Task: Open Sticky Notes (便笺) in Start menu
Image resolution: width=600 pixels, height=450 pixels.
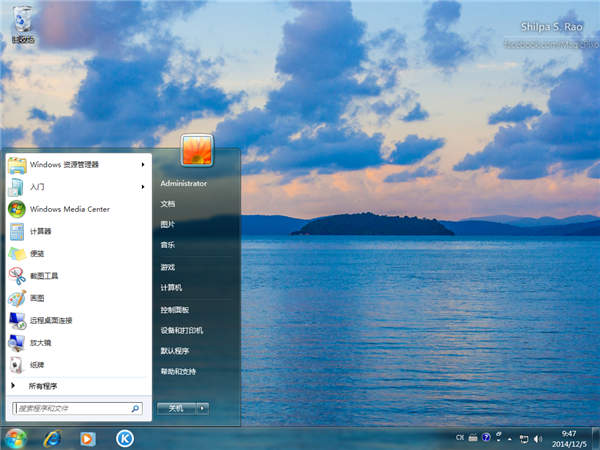Action: pyautogui.click(x=38, y=253)
